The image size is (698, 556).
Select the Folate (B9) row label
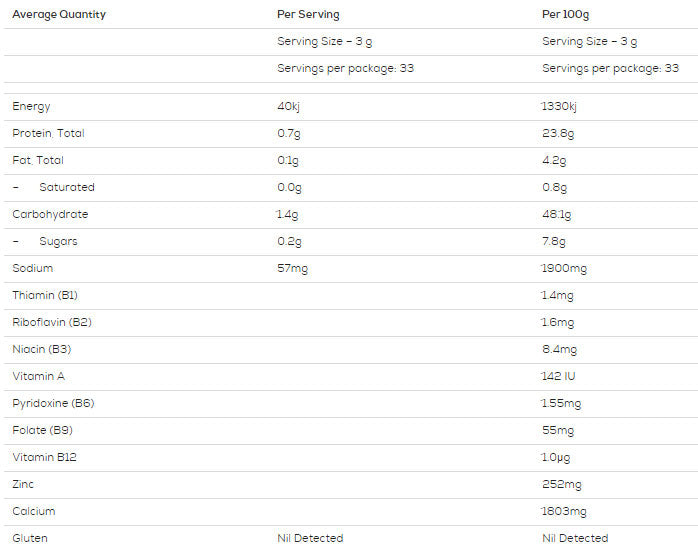point(42,431)
